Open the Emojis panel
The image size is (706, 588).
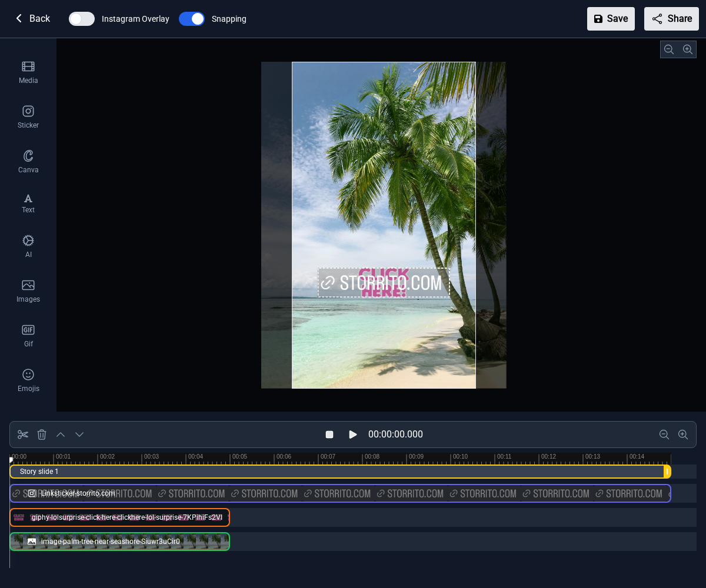pos(28,380)
